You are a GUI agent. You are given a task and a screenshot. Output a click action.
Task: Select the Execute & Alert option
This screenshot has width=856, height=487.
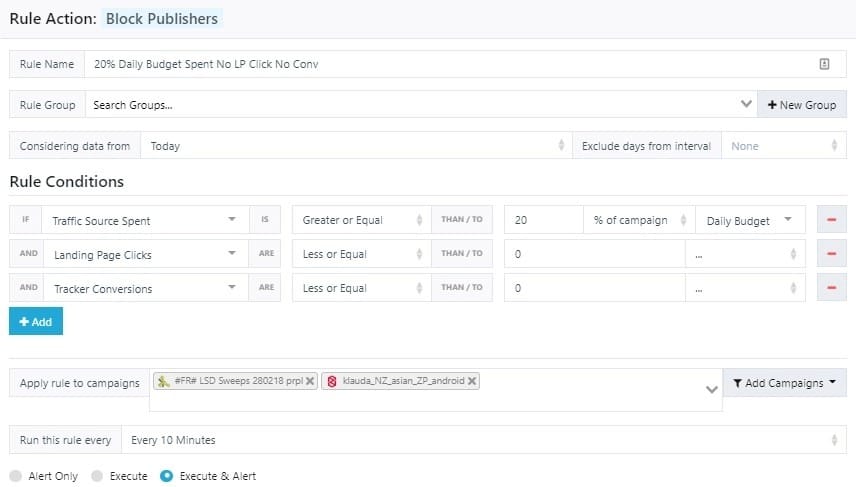coord(167,476)
